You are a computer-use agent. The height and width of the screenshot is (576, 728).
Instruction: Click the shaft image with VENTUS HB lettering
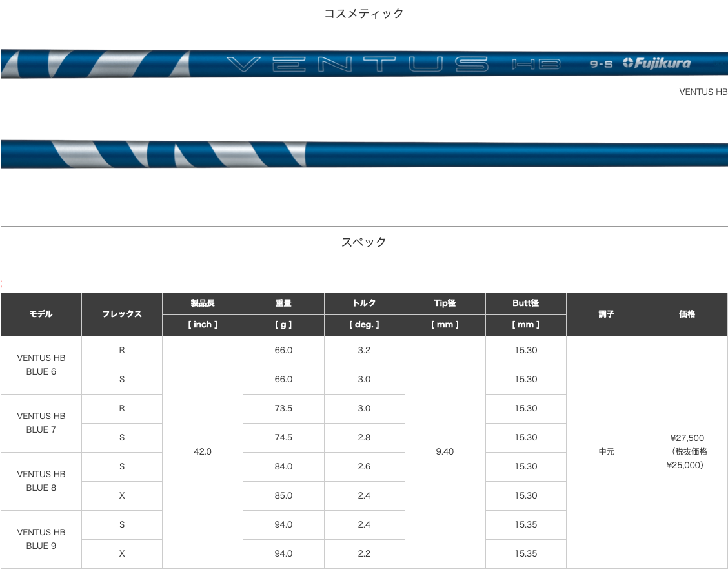click(364, 64)
